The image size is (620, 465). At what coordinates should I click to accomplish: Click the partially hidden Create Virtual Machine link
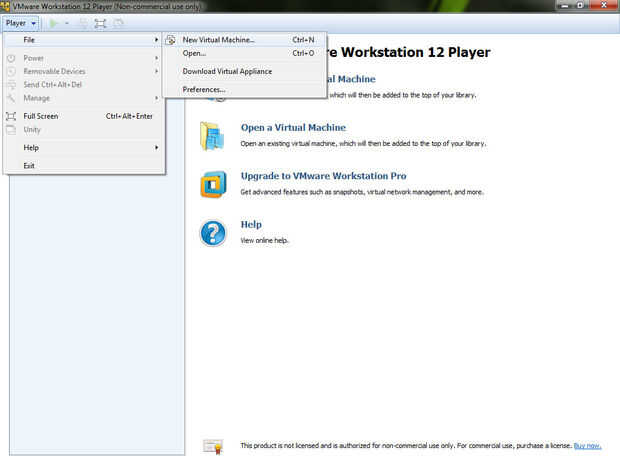point(352,79)
